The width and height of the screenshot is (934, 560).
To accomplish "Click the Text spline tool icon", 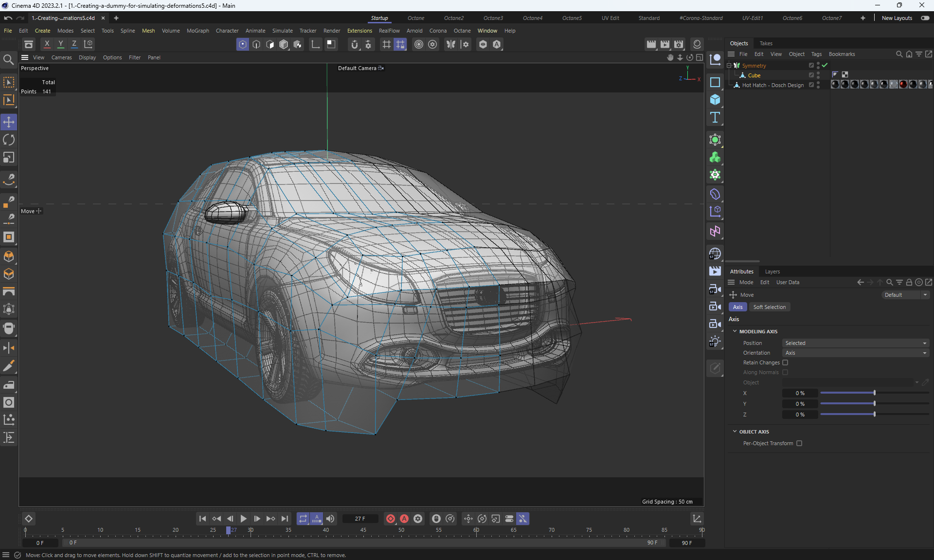I will point(715,117).
